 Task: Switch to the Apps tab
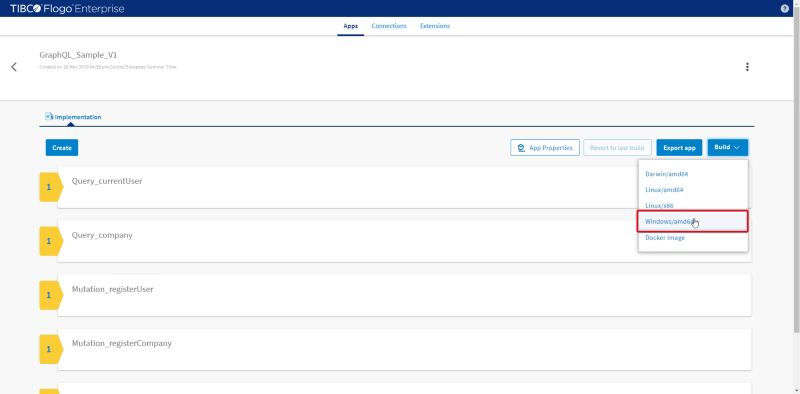pyautogui.click(x=351, y=26)
